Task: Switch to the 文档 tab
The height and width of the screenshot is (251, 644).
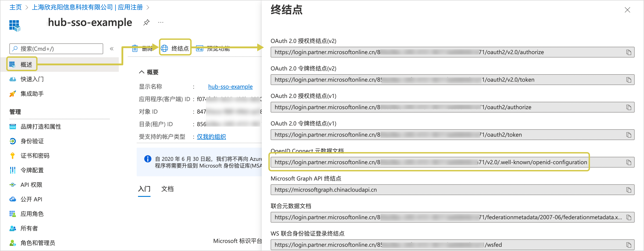Action: click(x=167, y=189)
